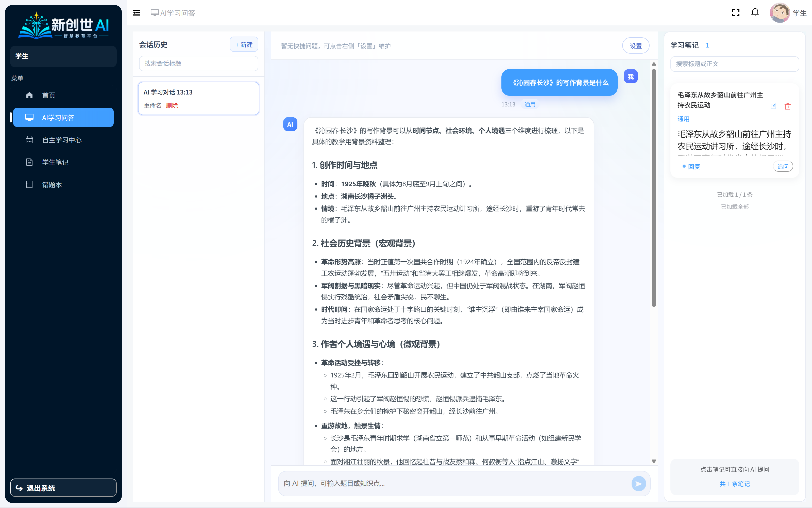Click the 已加载 1 / 1 条 status text

735,195
